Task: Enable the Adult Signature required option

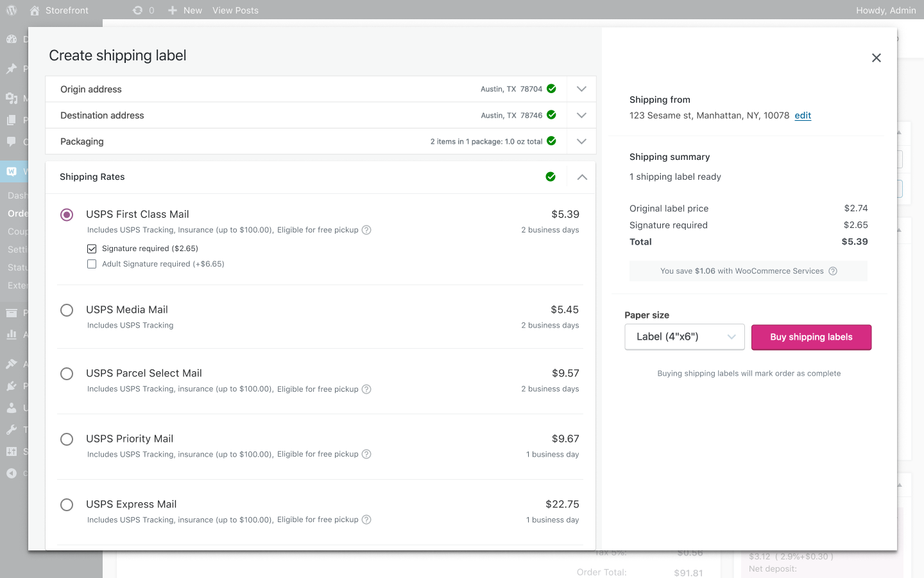Action: [92, 264]
